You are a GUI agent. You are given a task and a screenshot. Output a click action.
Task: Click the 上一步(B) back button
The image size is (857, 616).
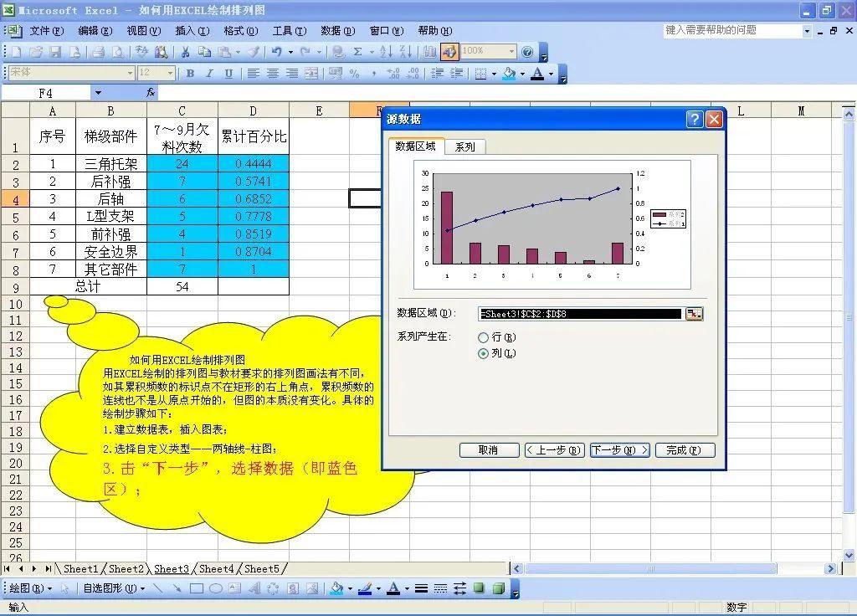tap(555, 449)
